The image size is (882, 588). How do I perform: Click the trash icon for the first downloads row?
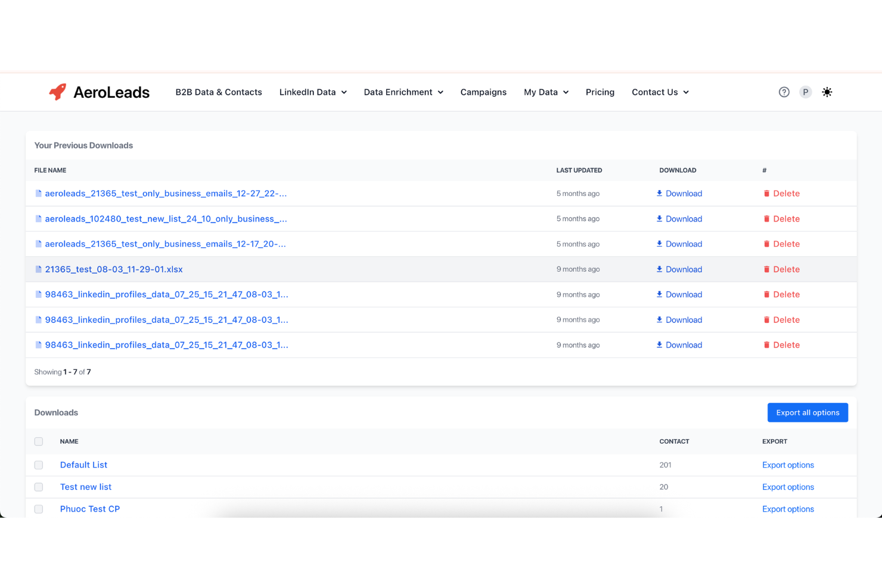coord(767,193)
